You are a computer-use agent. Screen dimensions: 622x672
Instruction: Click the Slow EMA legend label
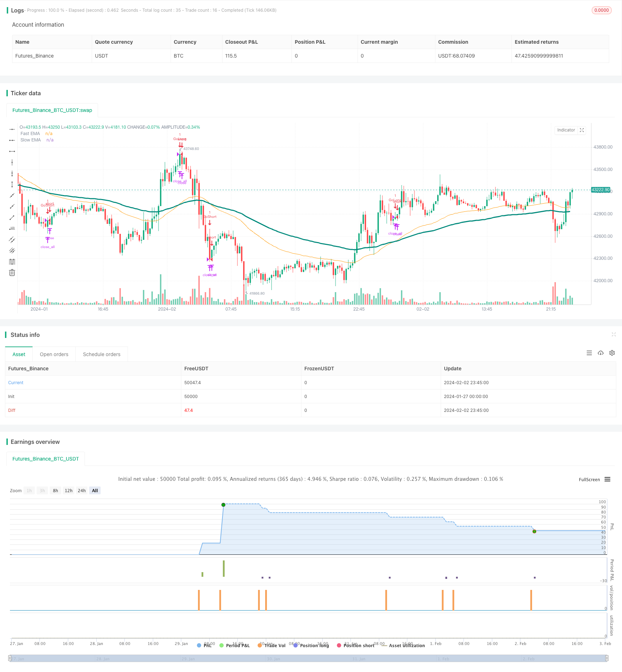pyautogui.click(x=31, y=140)
